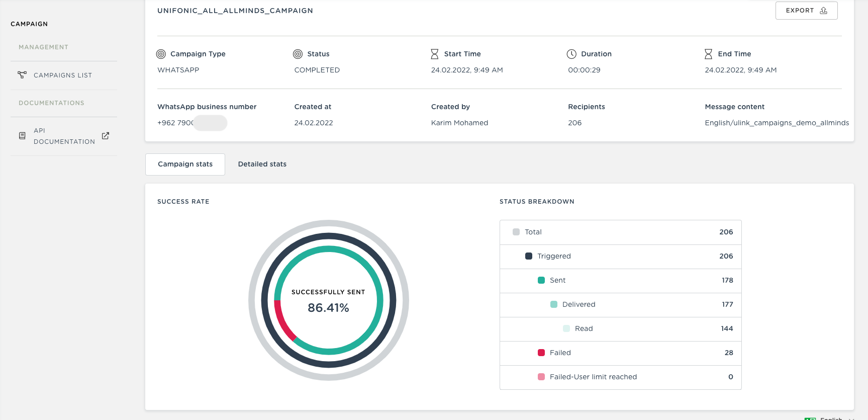Click the Failed red legend swatch
Screen dimensions: 868x420
tap(541, 353)
